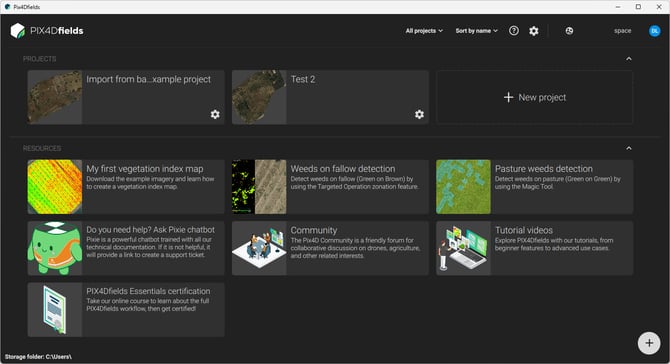Open PIX4Dfields Essentials certification card
The image size is (670, 364).
pos(126,310)
